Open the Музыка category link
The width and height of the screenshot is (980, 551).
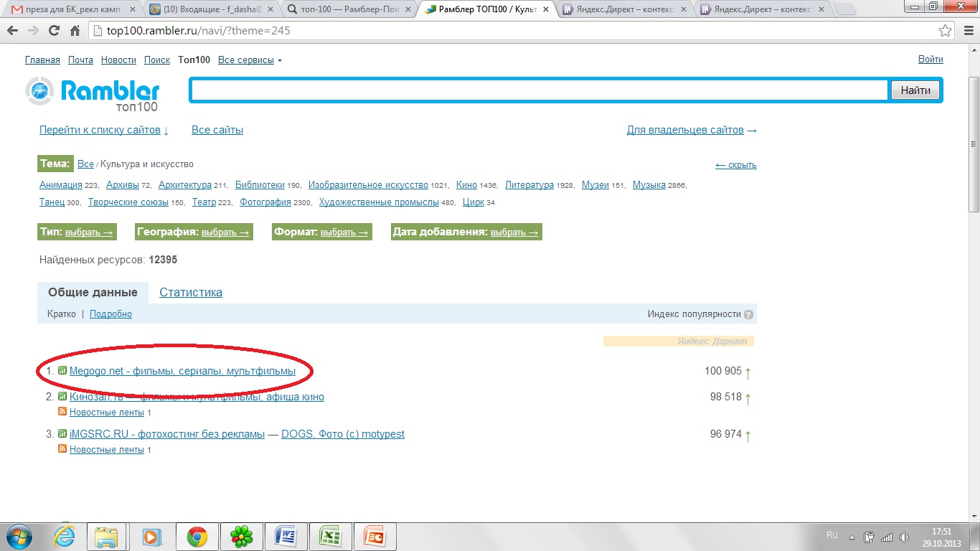649,185
